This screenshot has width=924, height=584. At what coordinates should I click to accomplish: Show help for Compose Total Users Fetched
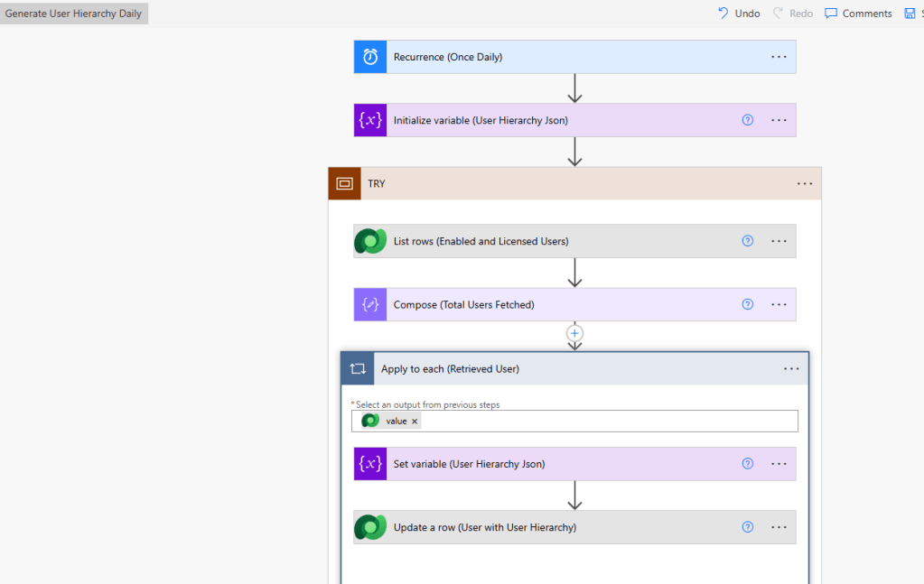click(x=747, y=305)
